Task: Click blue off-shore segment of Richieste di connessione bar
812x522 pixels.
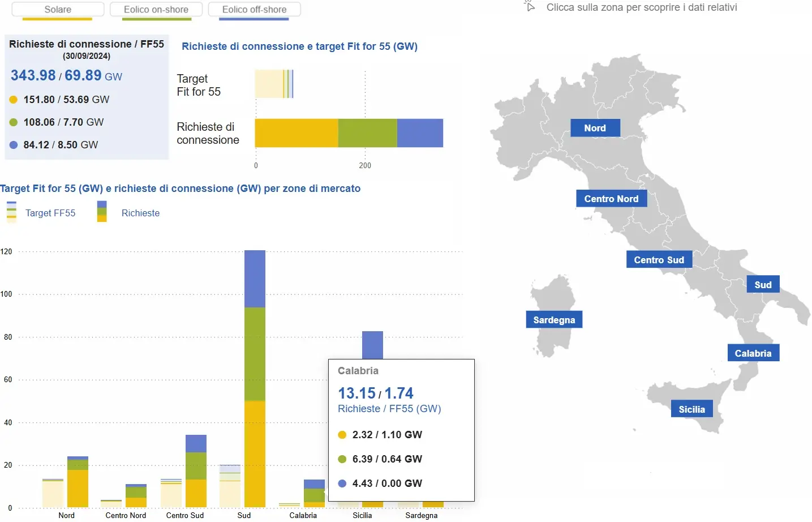Action: (x=420, y=133)
